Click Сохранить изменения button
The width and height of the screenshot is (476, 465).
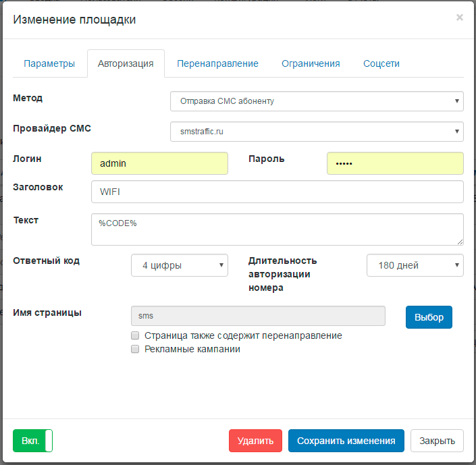pyautogui.click(x=346, y=441)
